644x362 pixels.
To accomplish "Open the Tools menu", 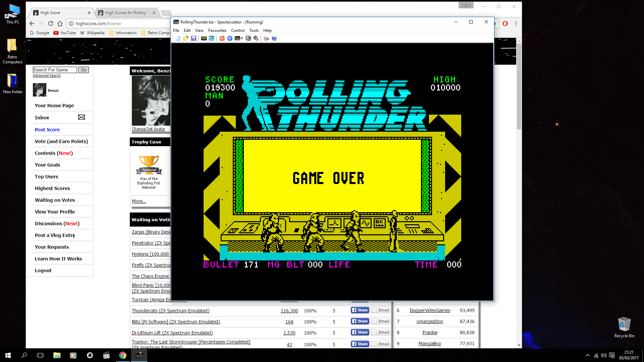I will [x=254, y=31].
